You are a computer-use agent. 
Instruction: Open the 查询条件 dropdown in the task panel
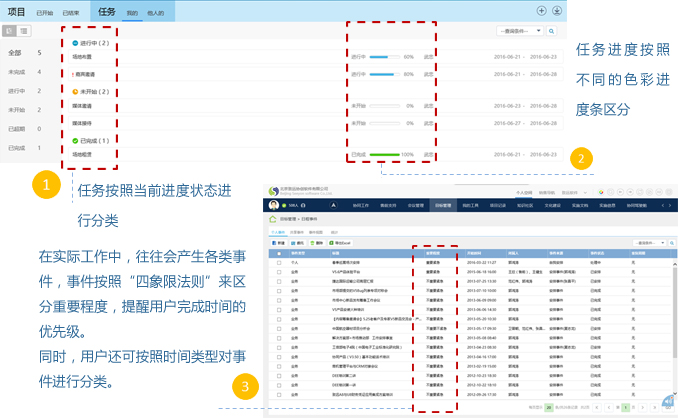pyautogui.click(x=520, y=32)
